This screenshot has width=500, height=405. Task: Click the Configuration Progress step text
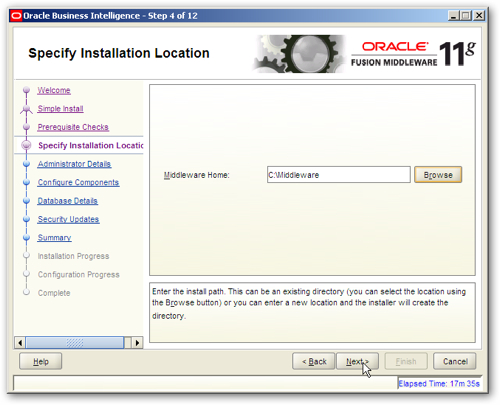point(78,275)
